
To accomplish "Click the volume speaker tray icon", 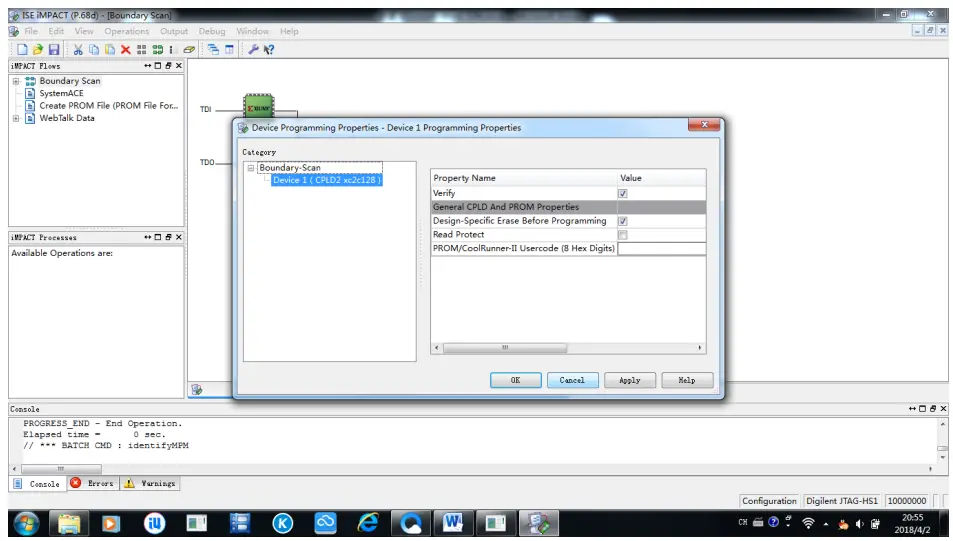I will click(859, 523).
